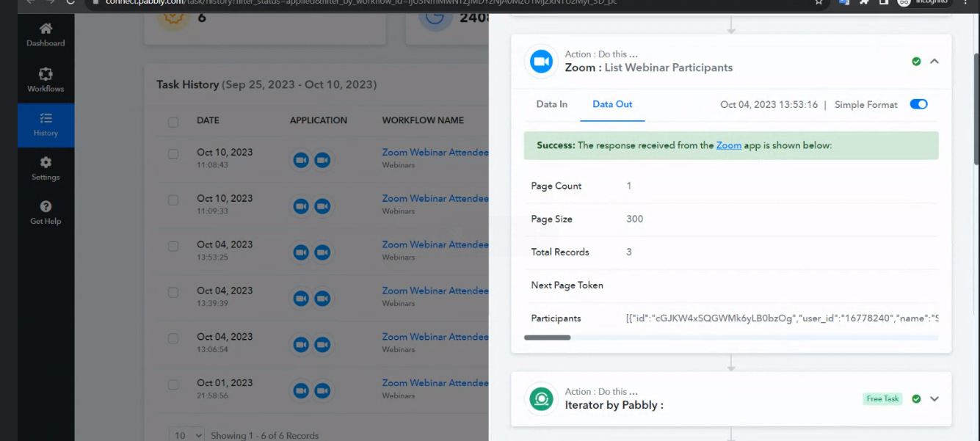Click green success check on Iterator step
The height and width of the screenshot is (441, 980).
916,399
